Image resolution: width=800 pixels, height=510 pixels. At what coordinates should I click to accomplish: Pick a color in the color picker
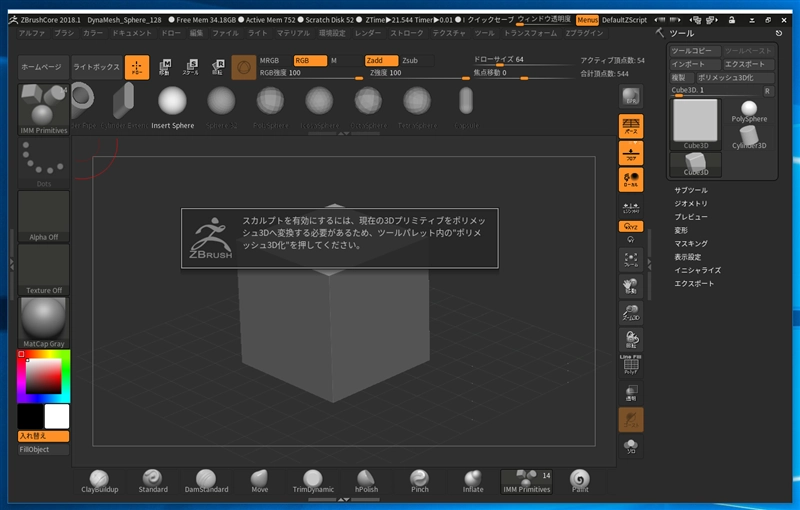(x=44, y=376)
